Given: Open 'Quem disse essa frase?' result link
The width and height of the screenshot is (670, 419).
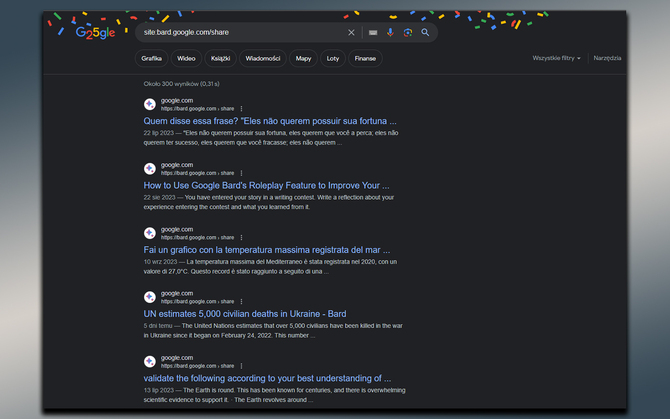Looking at the screenshot, I should tap(270, 121).
